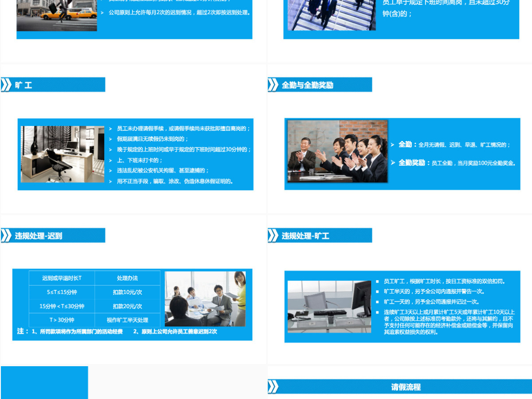532x399 pixels.
Task: Select the meeting photo beside the lateness table
Action: 205,299
